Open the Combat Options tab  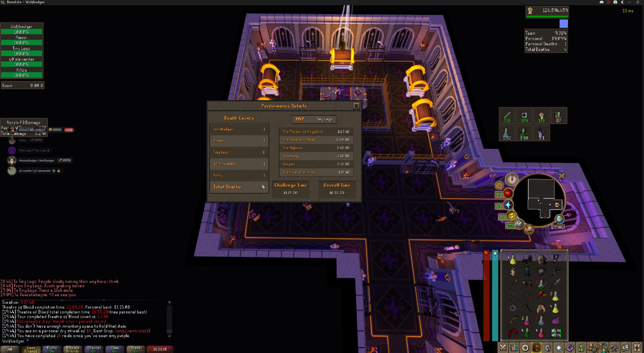(503, 348)
